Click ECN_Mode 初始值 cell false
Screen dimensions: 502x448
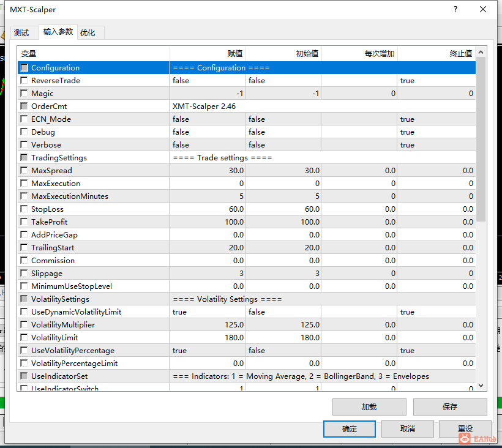pos(283,119)
